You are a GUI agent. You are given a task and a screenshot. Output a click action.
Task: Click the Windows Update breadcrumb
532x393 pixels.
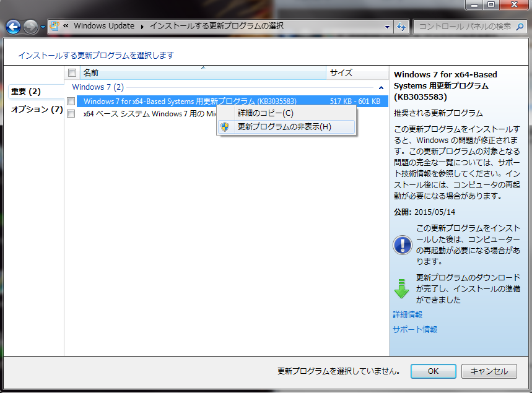pos(104,26)
